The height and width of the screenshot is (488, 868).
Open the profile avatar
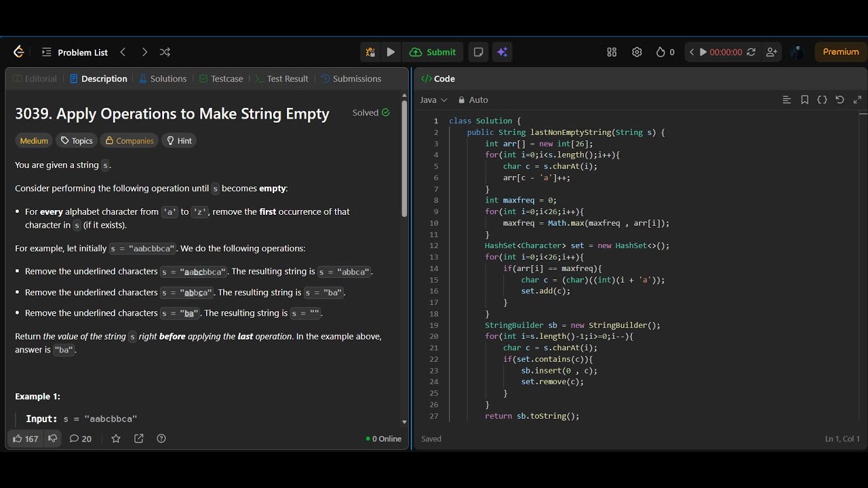point(797,52)
